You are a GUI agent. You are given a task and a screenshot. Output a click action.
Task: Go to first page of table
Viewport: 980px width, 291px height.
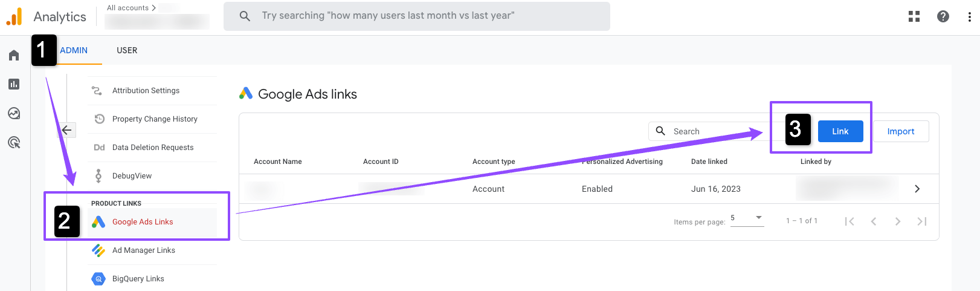(849, 221)
